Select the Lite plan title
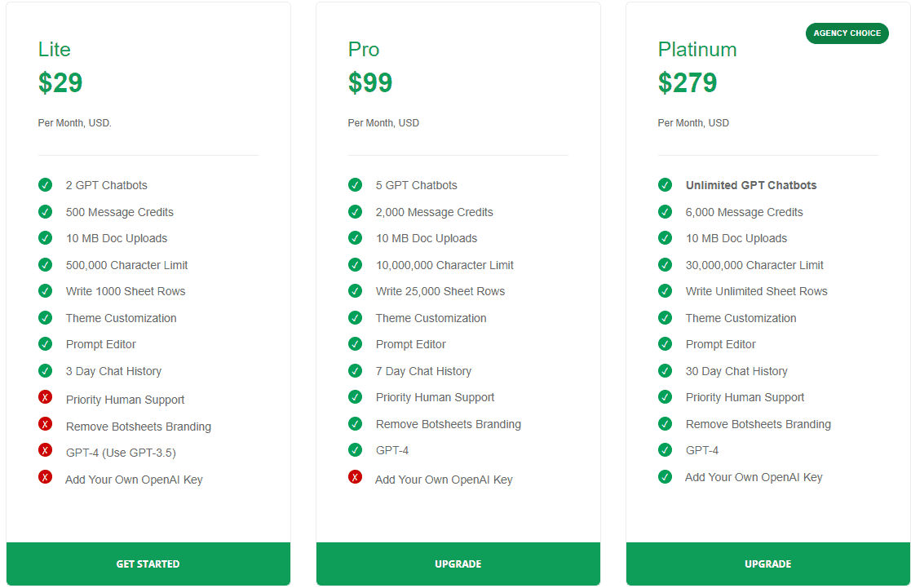911x588 pixels. [x=54, y=50]
